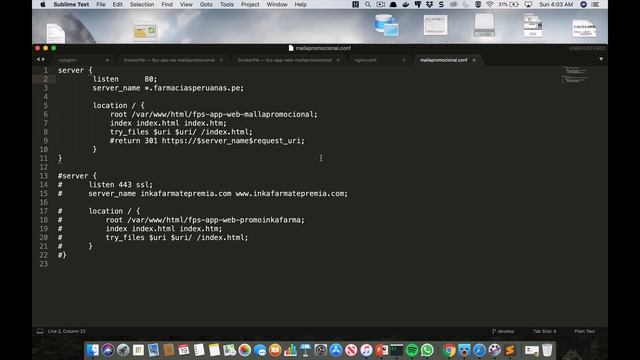The width and height of the screenshot is (640, 360).
Task: Click the minimap code preview
Action: click(576, 74)
